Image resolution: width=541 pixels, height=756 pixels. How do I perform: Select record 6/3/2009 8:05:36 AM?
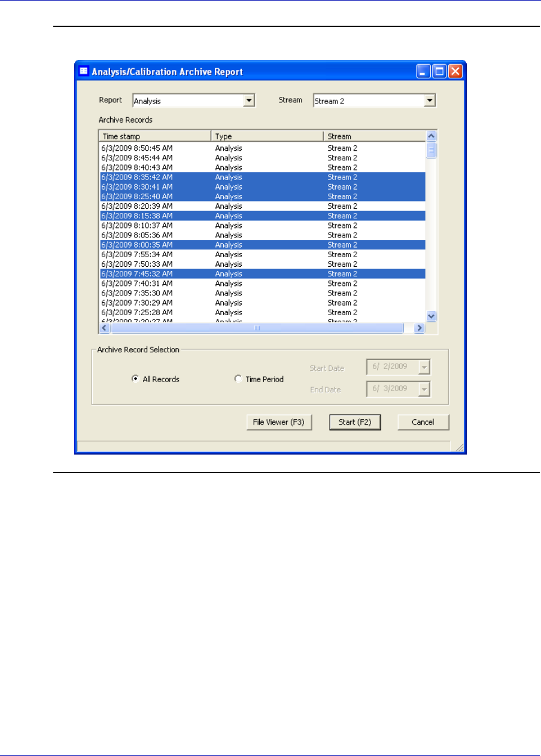[263, 235]
